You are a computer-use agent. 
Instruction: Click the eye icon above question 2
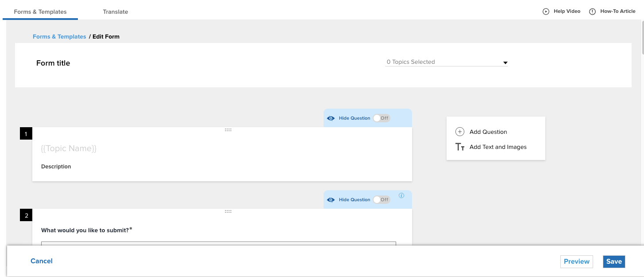click(331, 200)
